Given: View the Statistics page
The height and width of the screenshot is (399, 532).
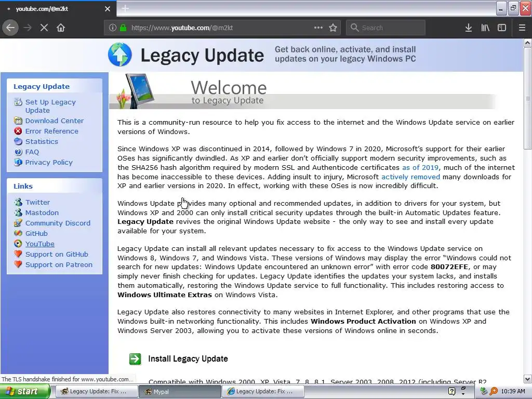Looking at the screenshot, I should point(42,141).
